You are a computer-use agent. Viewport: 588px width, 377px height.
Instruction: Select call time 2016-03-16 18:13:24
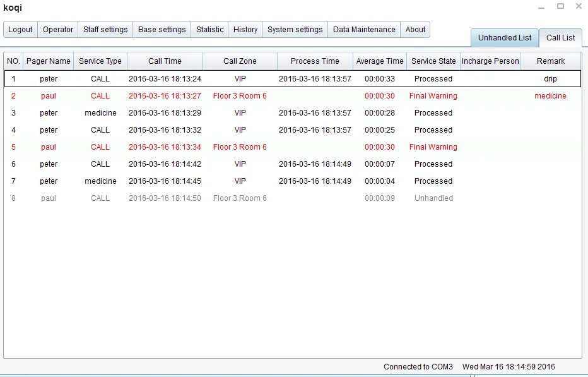(165, 79)
